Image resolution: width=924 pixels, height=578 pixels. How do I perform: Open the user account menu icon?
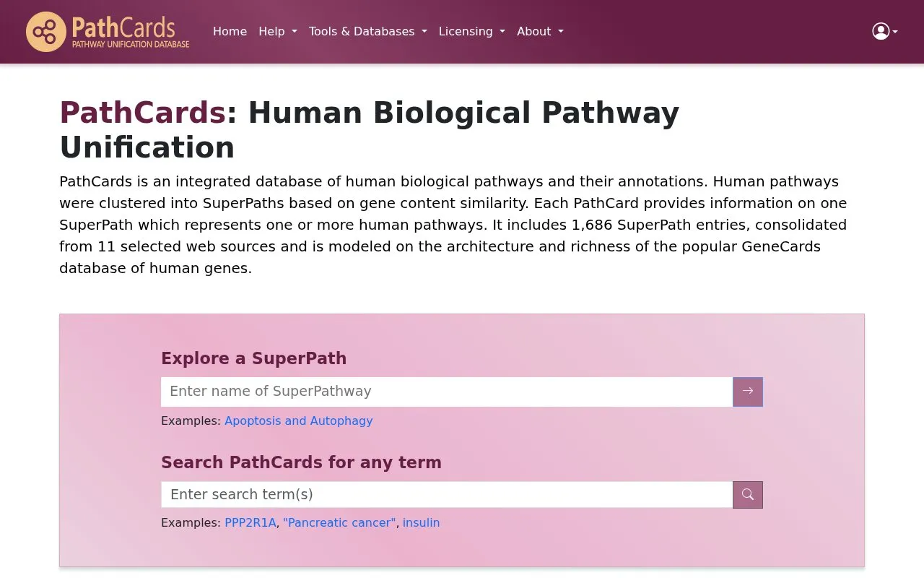[x=884, y=31]
